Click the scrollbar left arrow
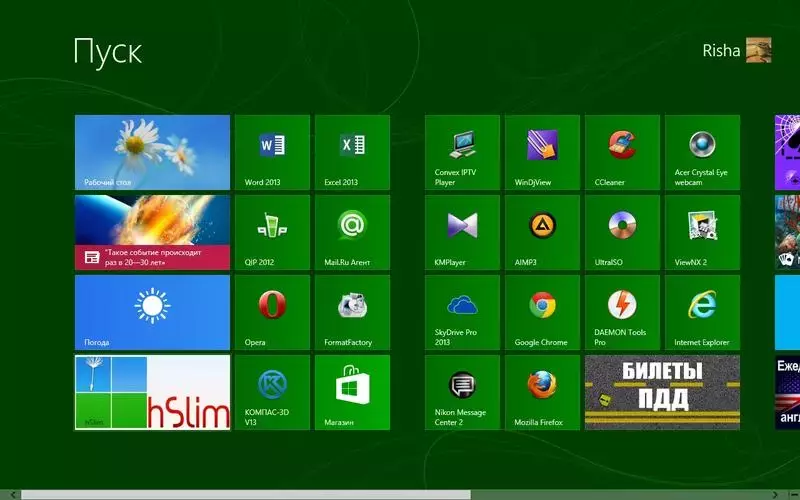This screenshot has width=800, height=500. (x=12, y=495)
